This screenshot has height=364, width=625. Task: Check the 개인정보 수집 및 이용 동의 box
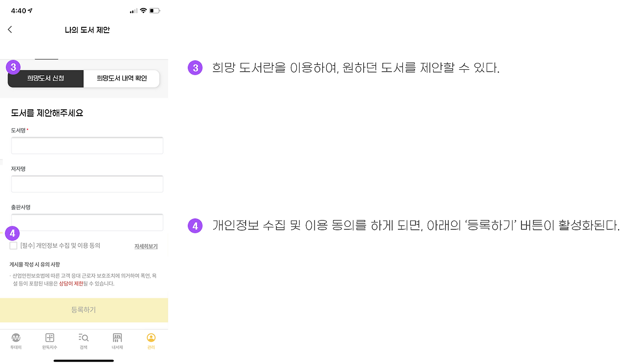click(13, 246)
